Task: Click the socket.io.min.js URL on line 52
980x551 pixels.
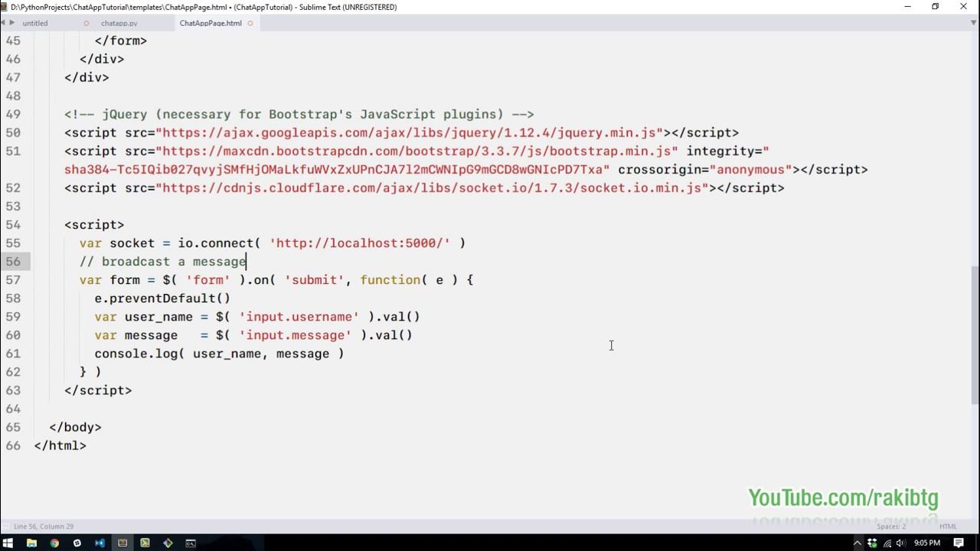Action: 432,188
